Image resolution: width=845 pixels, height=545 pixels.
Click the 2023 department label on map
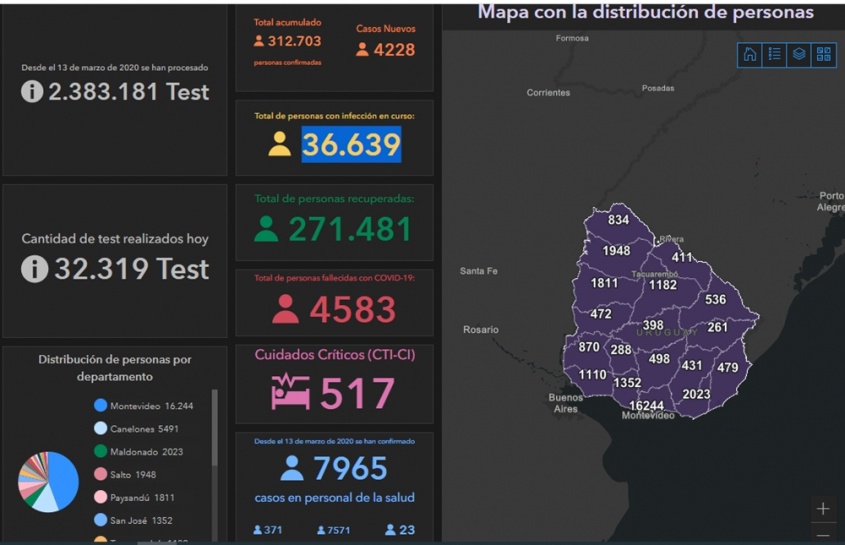pyautogui.click(x=696, y=394)
